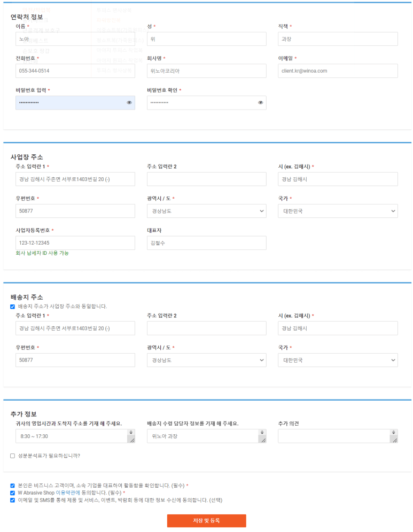Select the 사업자등록번호 input field
The width and height of the screenshot is (413, 532).
75,243
